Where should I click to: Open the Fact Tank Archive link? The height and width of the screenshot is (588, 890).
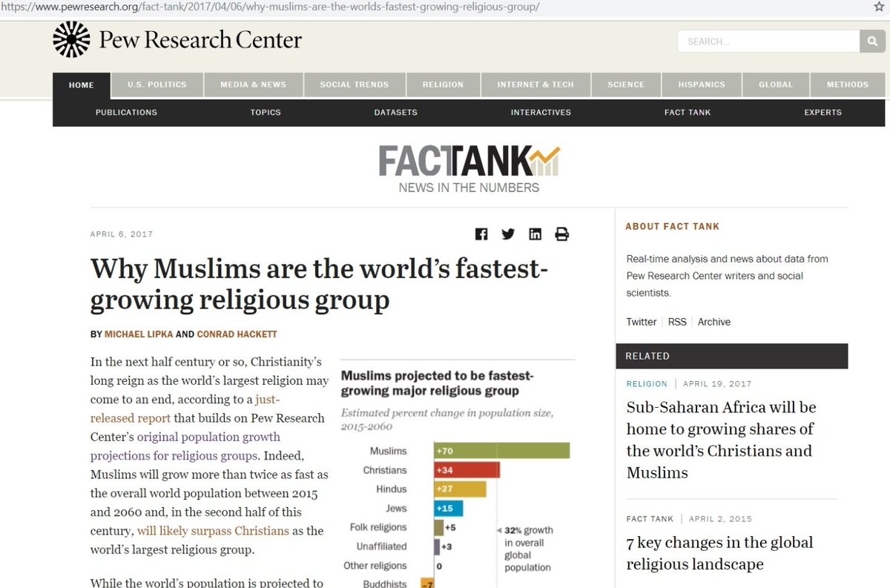[714, 322]
